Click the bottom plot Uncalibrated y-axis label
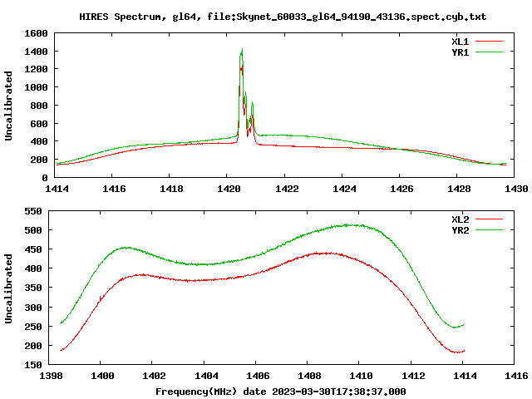 coord(8,288)
